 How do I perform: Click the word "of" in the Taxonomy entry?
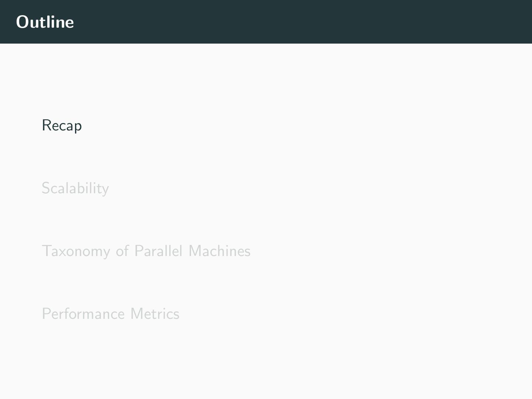pos(122,251)
